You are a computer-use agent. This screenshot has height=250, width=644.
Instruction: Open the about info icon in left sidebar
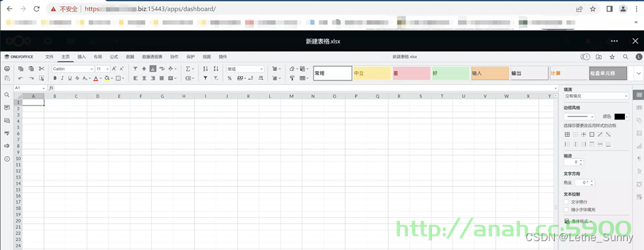[x=7, y=159]
